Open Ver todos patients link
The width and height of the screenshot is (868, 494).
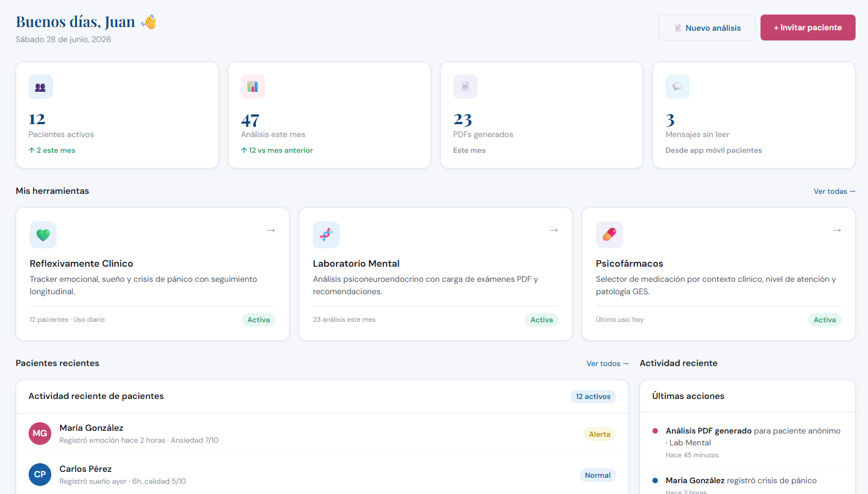click(x=608, y=363)
